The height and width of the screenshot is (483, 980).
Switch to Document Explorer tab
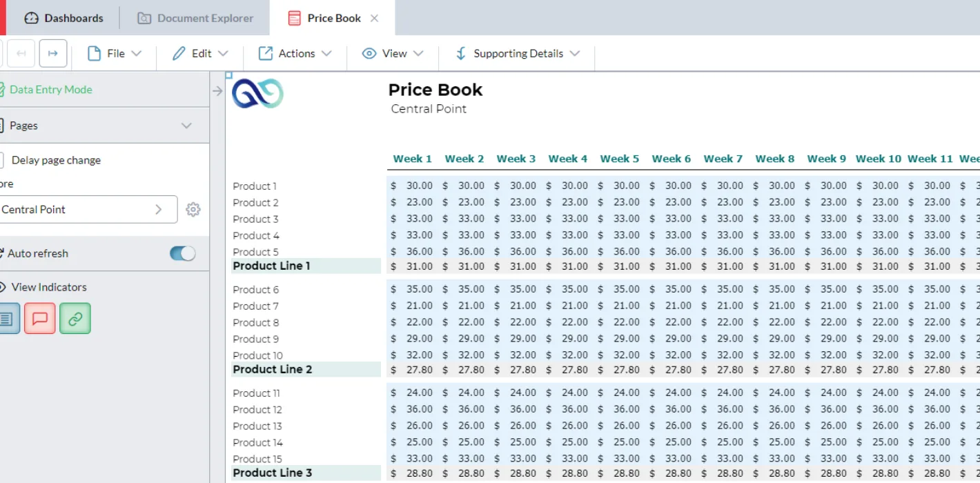[195, 18]
